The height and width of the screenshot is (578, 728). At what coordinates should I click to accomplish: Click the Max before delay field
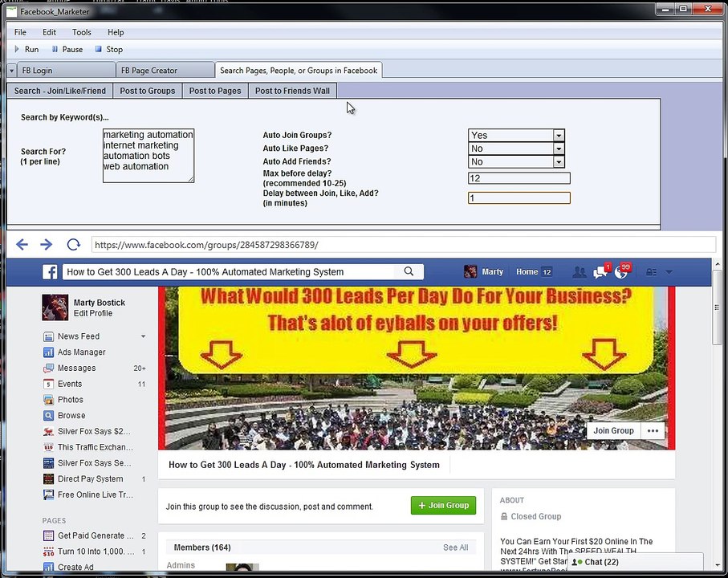coord(519,178)
